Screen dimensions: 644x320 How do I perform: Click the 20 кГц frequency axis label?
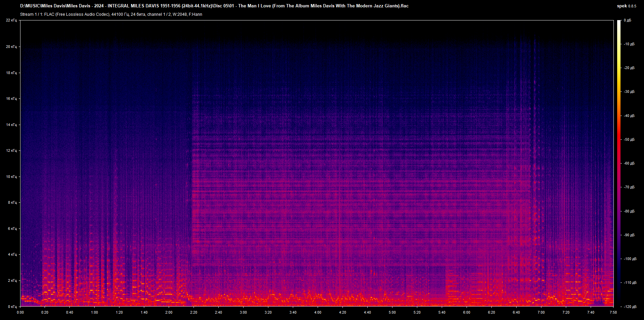[11, 47]
